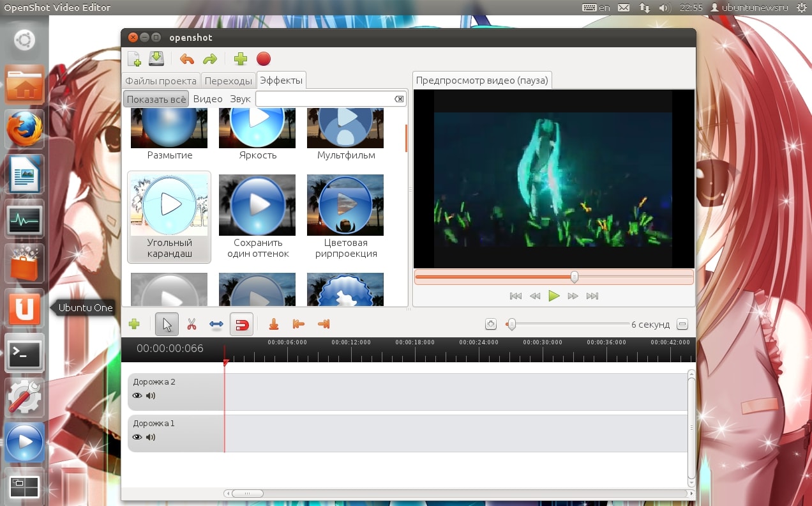Screen dimensions: 812x506
Task: Open the mail envelope indicator
Action: pyautogui.click(x=624, y=8)
